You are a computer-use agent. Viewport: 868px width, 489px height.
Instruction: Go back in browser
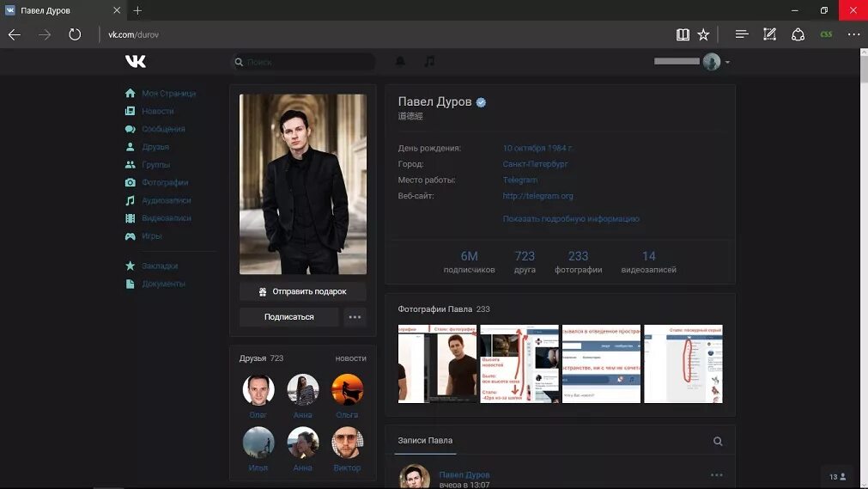[15, 34]
